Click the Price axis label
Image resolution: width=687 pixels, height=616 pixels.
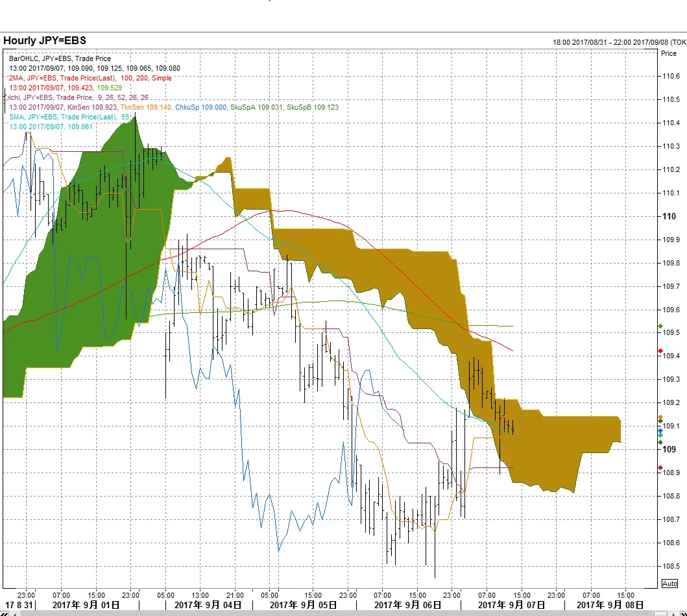point(668,53)
